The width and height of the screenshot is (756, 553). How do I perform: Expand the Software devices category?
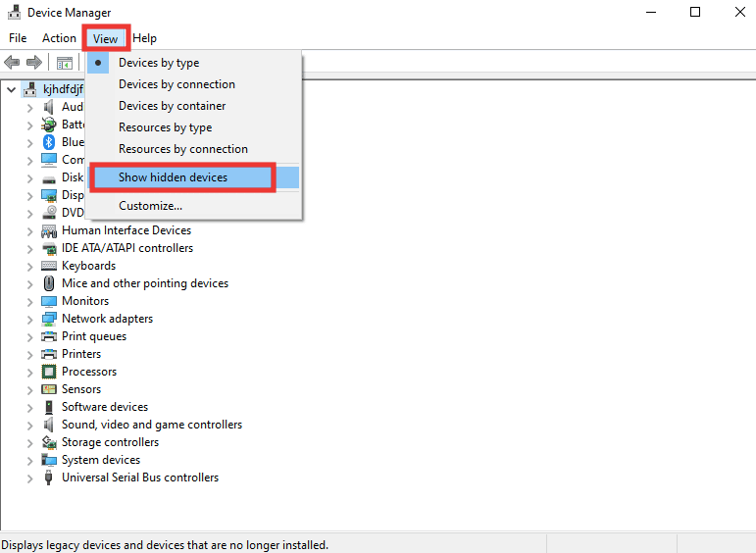(29, 408)
